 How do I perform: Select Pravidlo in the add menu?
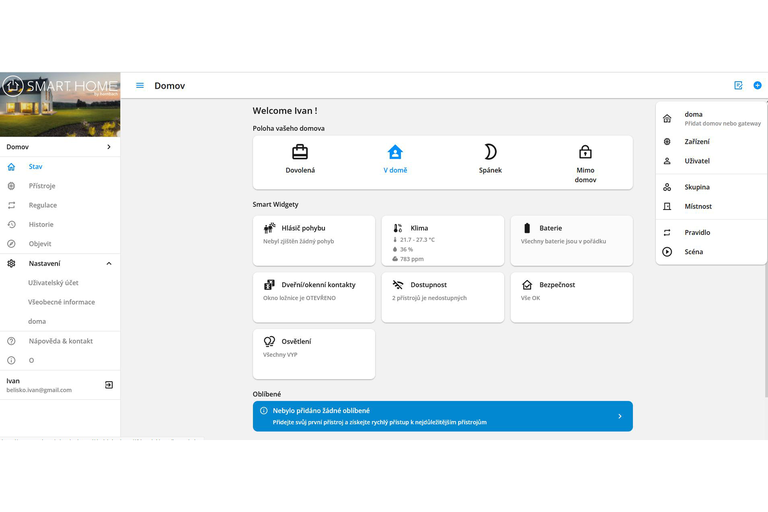[697, 232]
